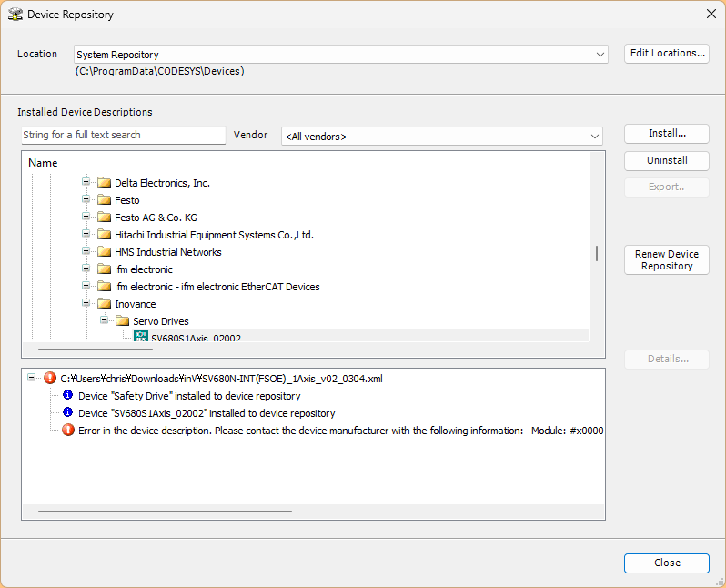Click the info icon for SV680S1Axis_02002 installed message
726x588 pixels.
[67, 412]
